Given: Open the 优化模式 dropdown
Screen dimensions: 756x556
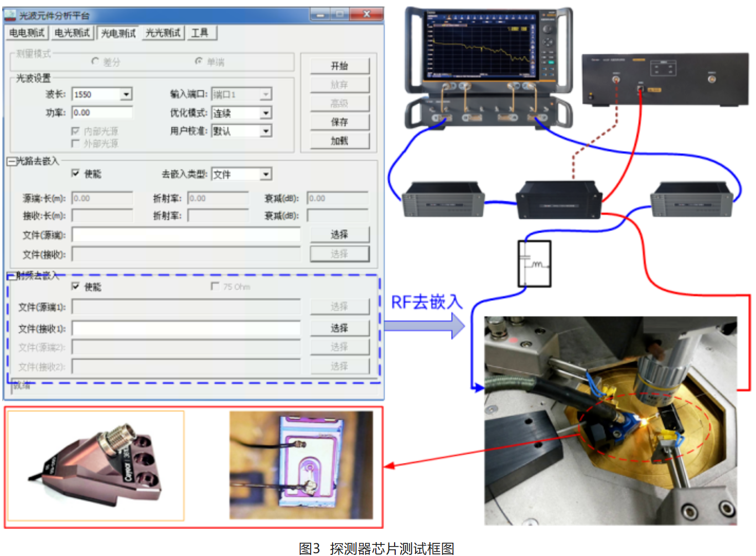Looking at the screenshot, I should click(266, 113).
